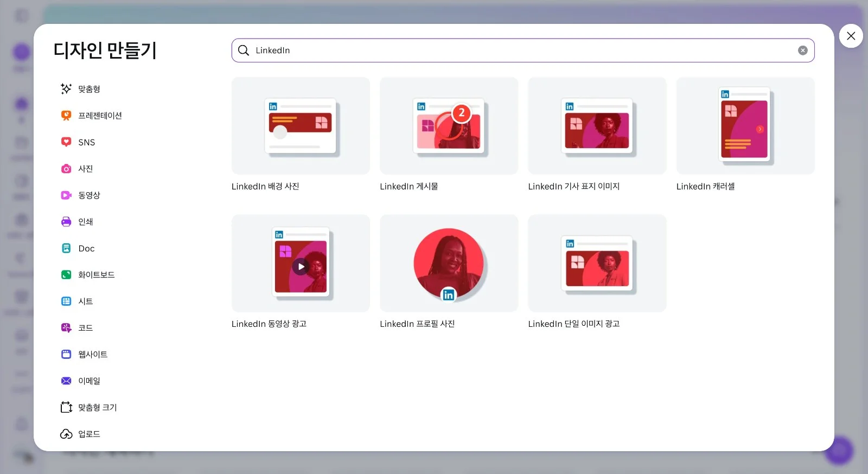The width and height of the screenshot is (868, 474).
Task: Click the 프레젠테이션 icon in sidebar
Action: [66, 116]
